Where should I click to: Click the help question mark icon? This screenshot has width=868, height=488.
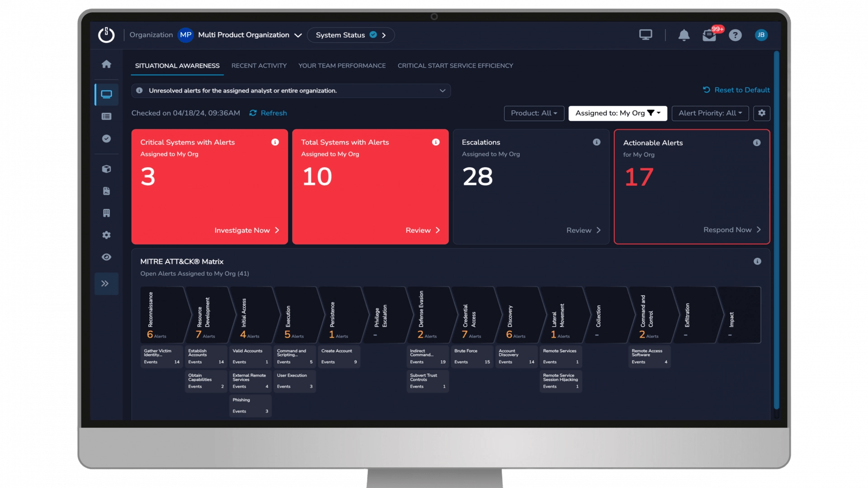click(735, 35)
